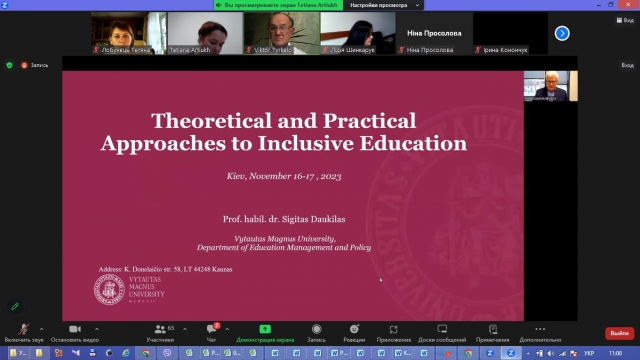Viewport: 640px width, 360px height.
Task: Open the Чат chat panel
Action: (x=211, y=333)
